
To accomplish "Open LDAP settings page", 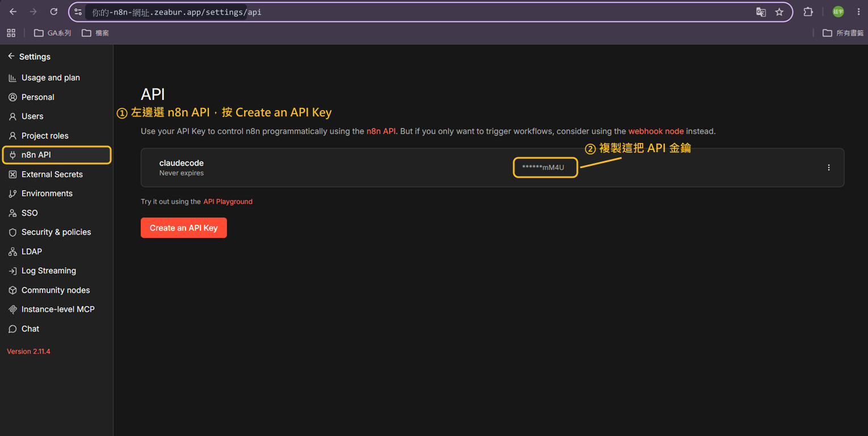I will [x=32, y=251].
